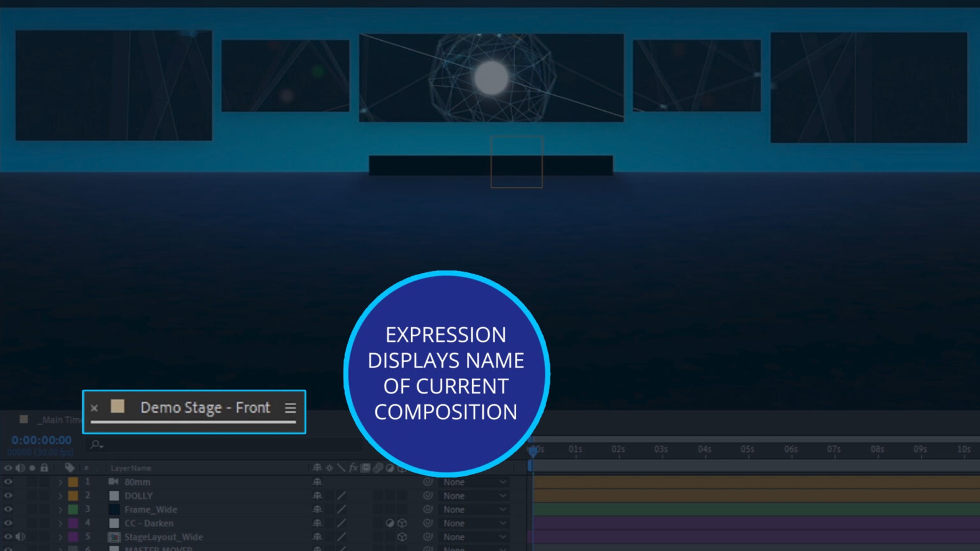980x551 pixels.
Task: Change the label color swatch of Frame_Wide
Action: [x=72, y=509]
